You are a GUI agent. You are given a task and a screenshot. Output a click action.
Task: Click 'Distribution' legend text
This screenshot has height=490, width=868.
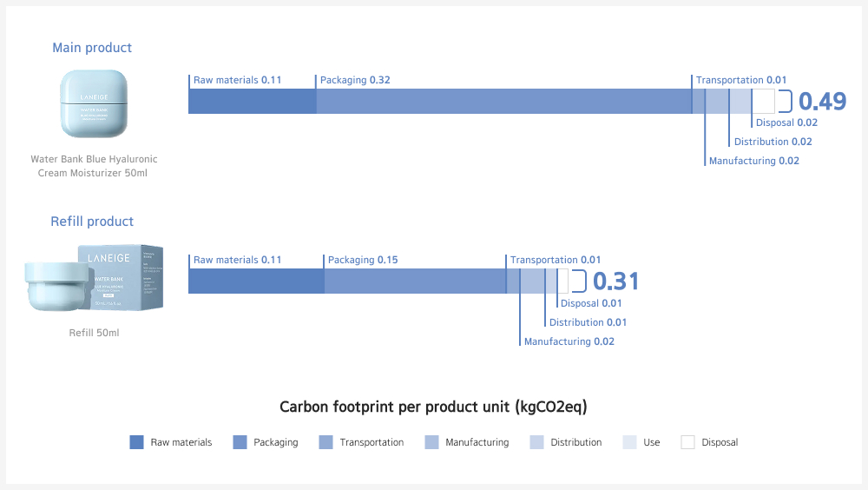click(575, 442)
